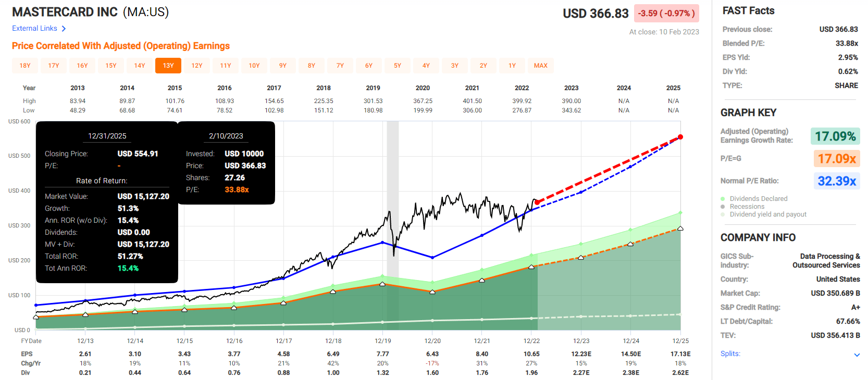
Task: Click the price change -3.59 (-0.97%) badge
Action: pos(666,14)
